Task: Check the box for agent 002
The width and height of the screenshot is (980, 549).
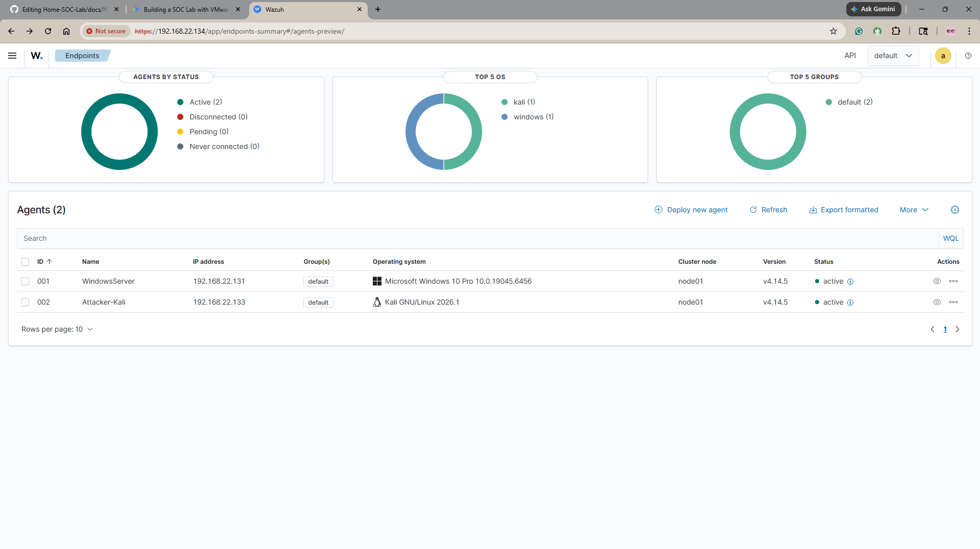Action: click(25, 302)
